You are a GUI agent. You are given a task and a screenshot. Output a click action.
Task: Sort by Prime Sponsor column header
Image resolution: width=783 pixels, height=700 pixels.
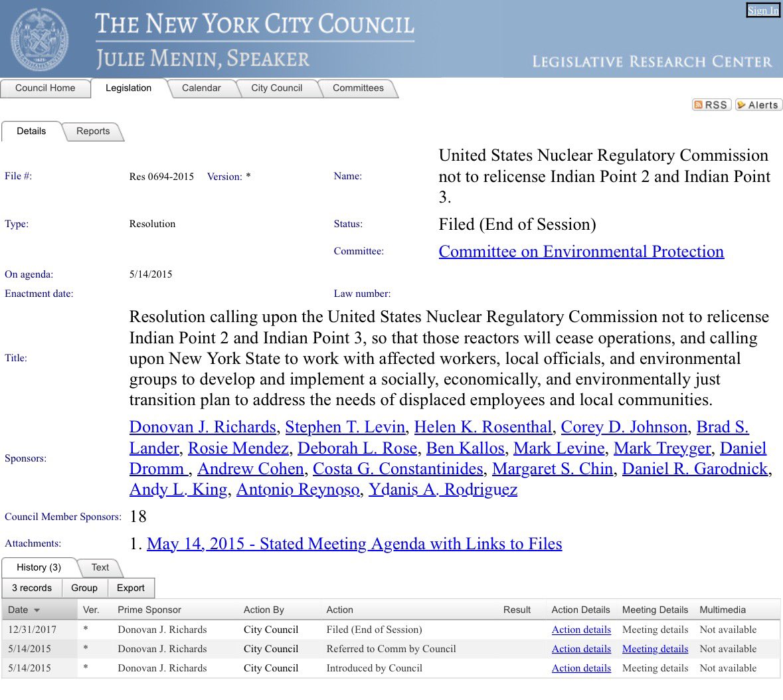(x=149, y=610)
